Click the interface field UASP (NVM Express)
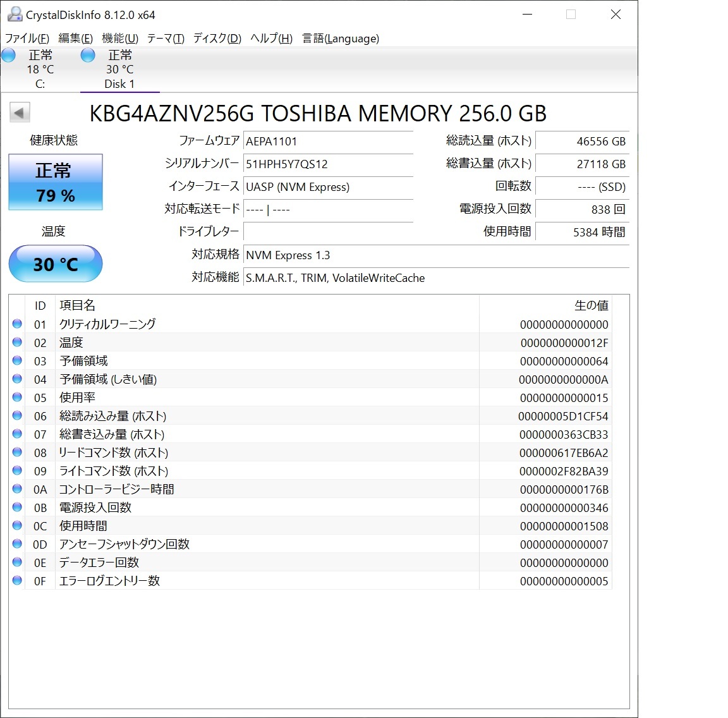The image size is (728, 718). point(328,186)
